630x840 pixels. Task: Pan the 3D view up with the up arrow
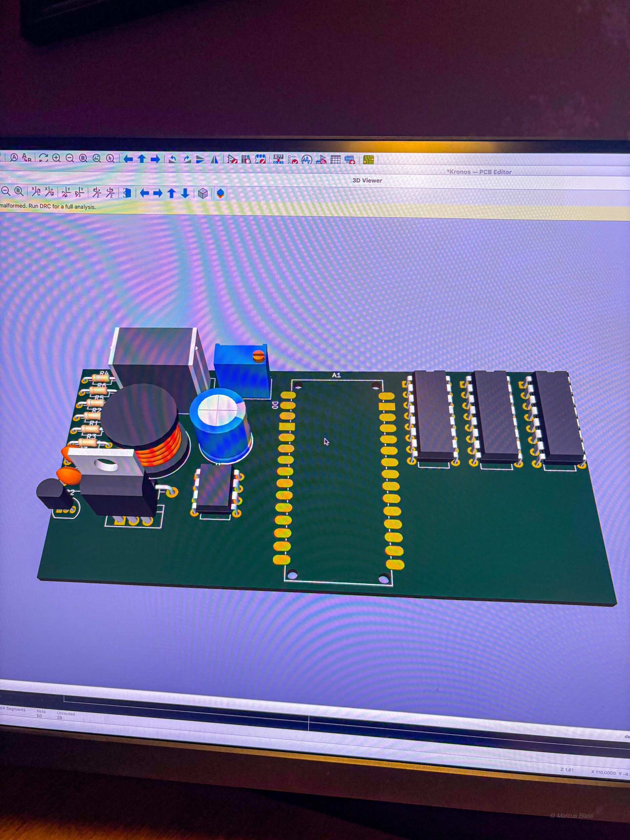(x=171, y=193)
